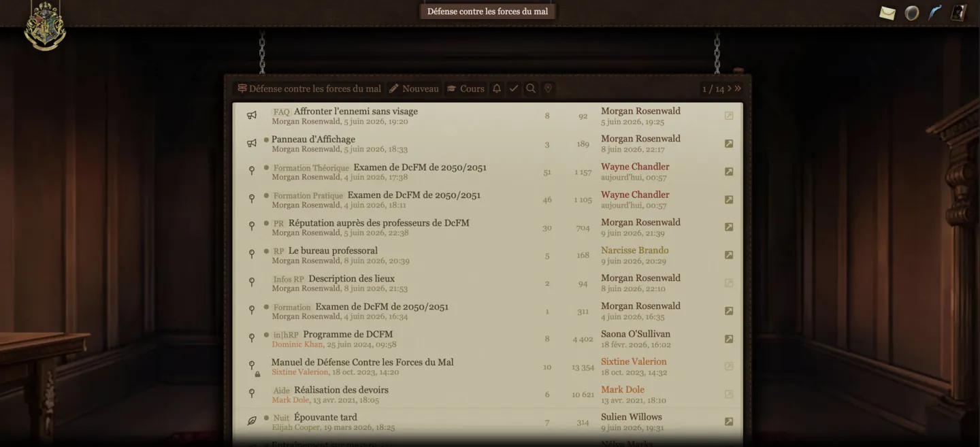The image size is (980, 447).
Task: Open topic Panneau d'Affichage
Action: pyautogui.click(x=313, y=139)
